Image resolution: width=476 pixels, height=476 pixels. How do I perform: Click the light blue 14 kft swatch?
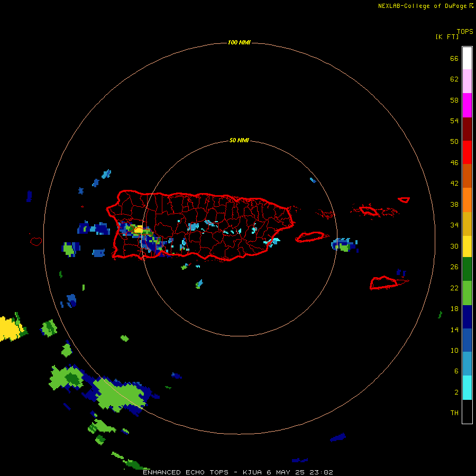(x=467, y=364)
